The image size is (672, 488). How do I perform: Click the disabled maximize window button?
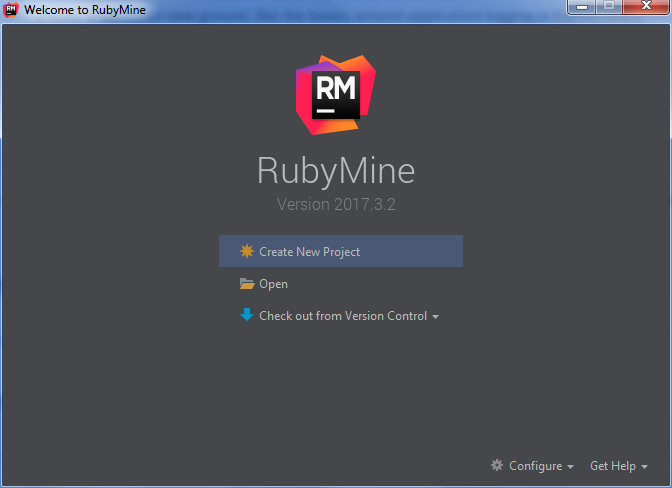coord(607,8)
